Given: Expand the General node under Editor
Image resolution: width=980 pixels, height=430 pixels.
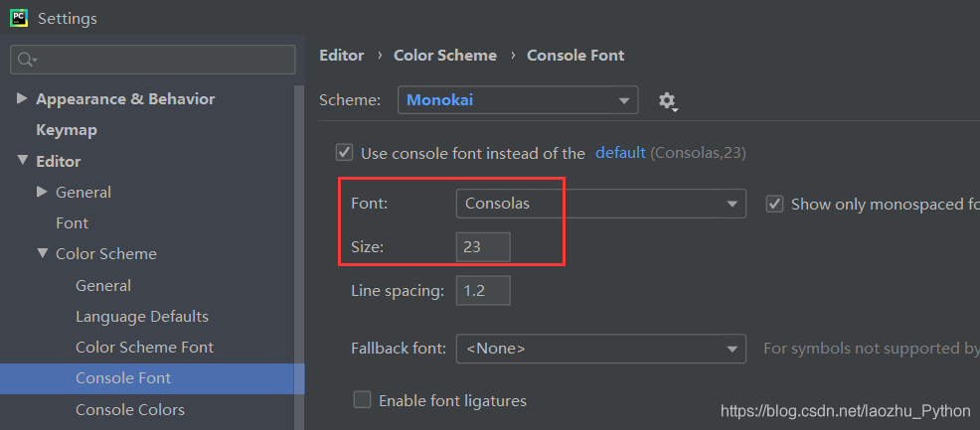Looking at the screenshot, I should [x=42, y=192].
